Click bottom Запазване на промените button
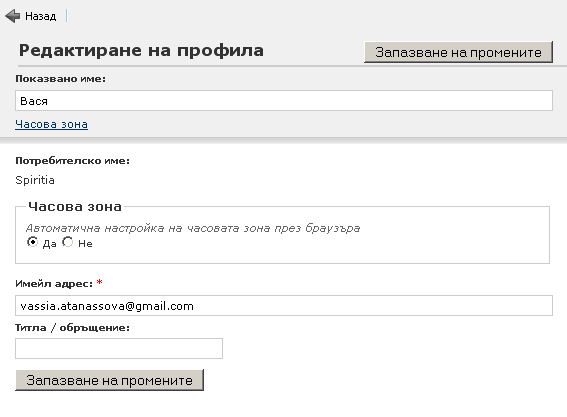Viewport: 567px width, 417px height. 110,380
